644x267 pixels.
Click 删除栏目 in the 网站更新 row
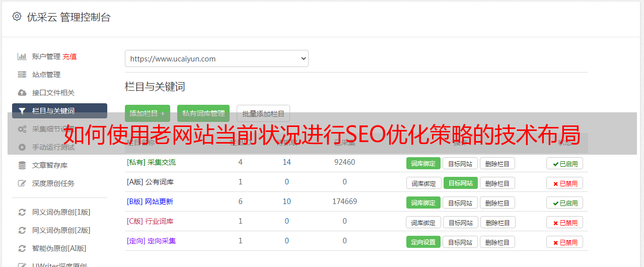click(x=497, y=203)
